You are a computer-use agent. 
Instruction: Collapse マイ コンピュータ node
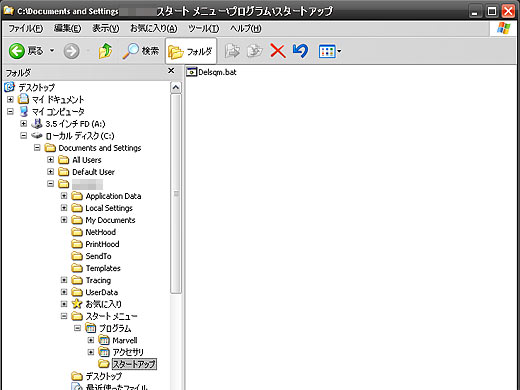pyautogui.click(x=10, y=111)
